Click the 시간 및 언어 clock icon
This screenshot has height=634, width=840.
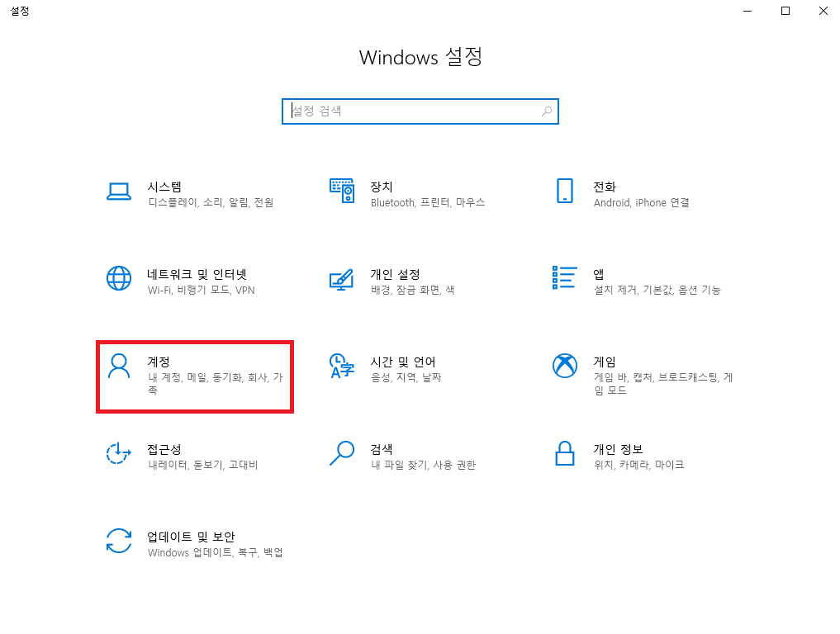pos(342,366)
